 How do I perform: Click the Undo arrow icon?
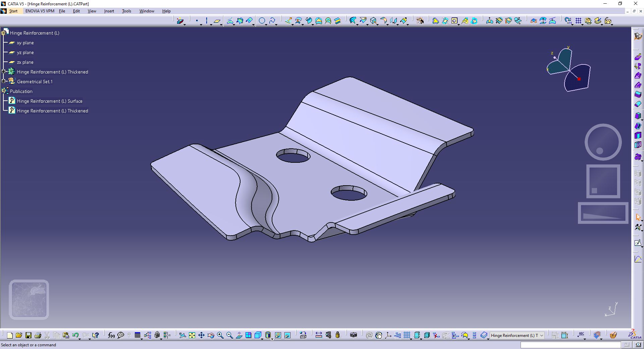click(75, 335)
